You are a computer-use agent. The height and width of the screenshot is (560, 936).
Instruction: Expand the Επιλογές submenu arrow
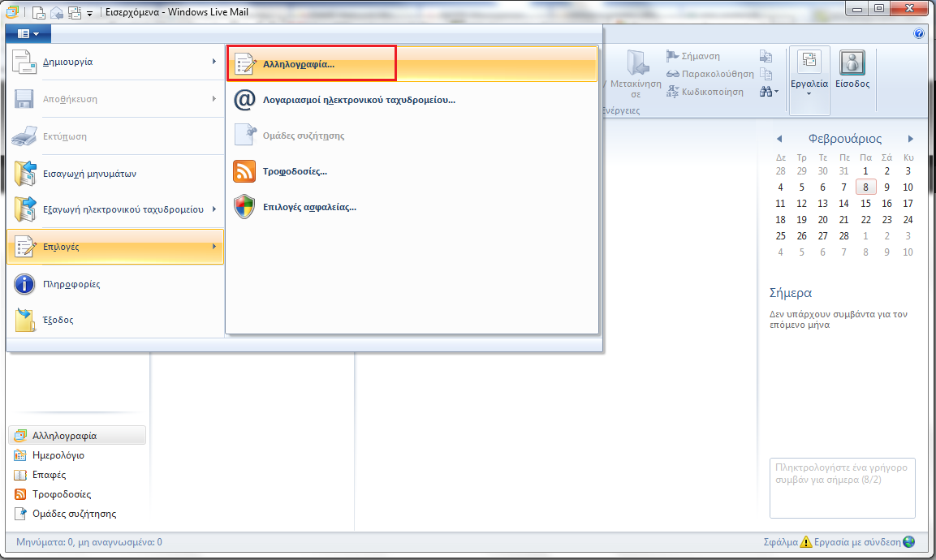tap(214, 246)
